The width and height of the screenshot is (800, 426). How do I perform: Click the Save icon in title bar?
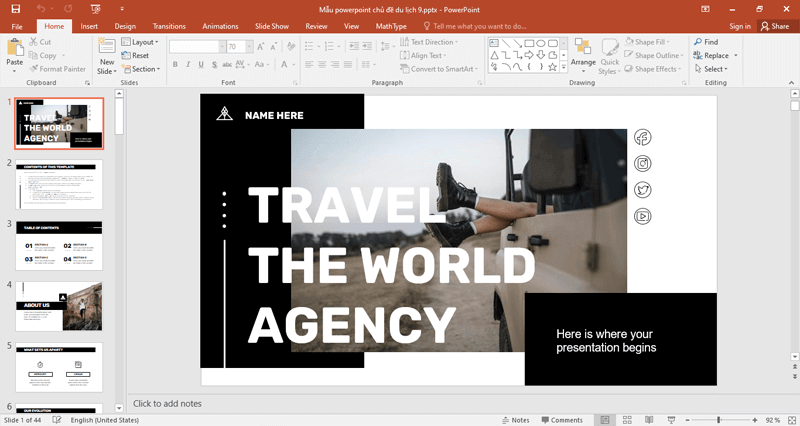tap(16, 9)
